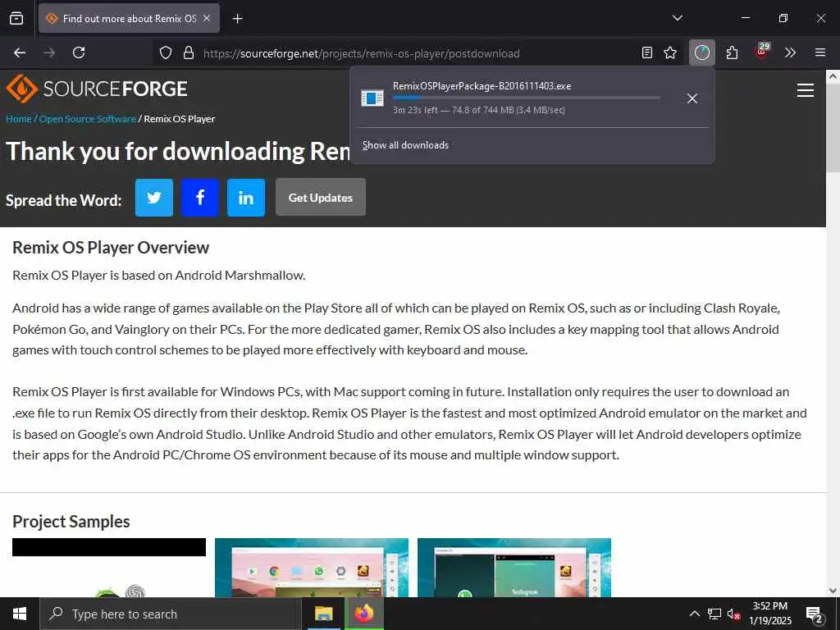Click the muted volume tray icon
This screenshot has width=840, height=630.
tap(733, 614)
